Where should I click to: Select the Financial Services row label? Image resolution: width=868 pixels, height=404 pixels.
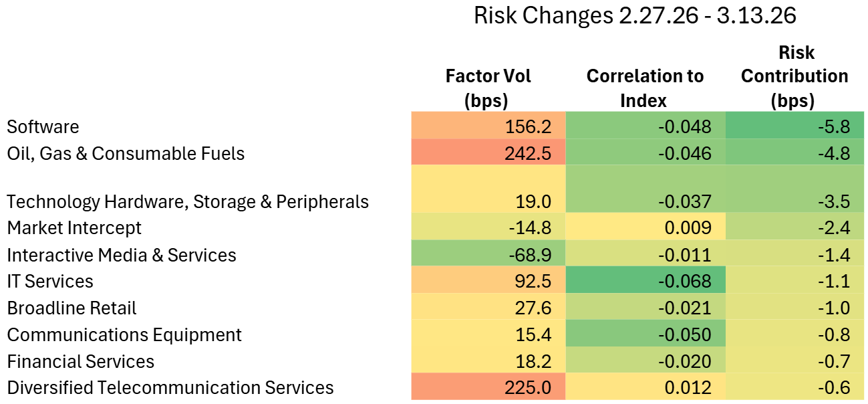pos(81,361)
